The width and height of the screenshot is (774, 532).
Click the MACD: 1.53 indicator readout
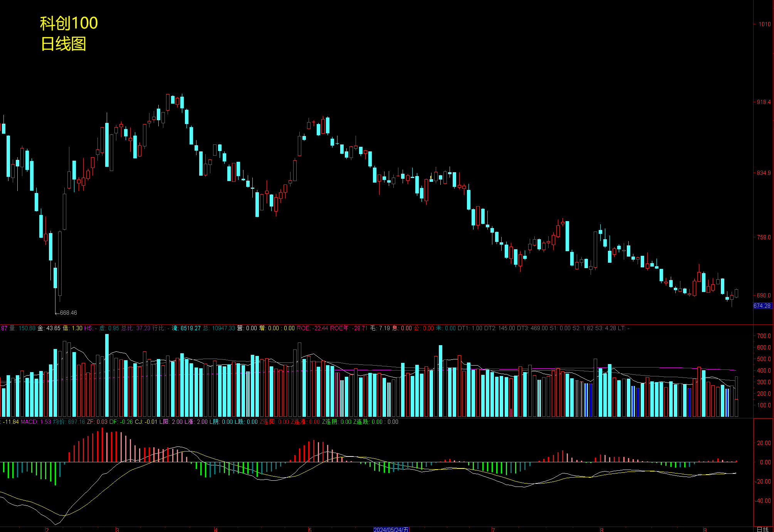[x=35, y=422]
